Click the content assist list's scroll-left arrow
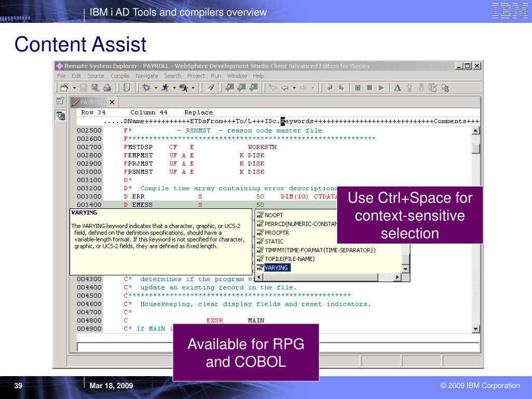This screenshot has height=399, width=532. click(259, 277)
